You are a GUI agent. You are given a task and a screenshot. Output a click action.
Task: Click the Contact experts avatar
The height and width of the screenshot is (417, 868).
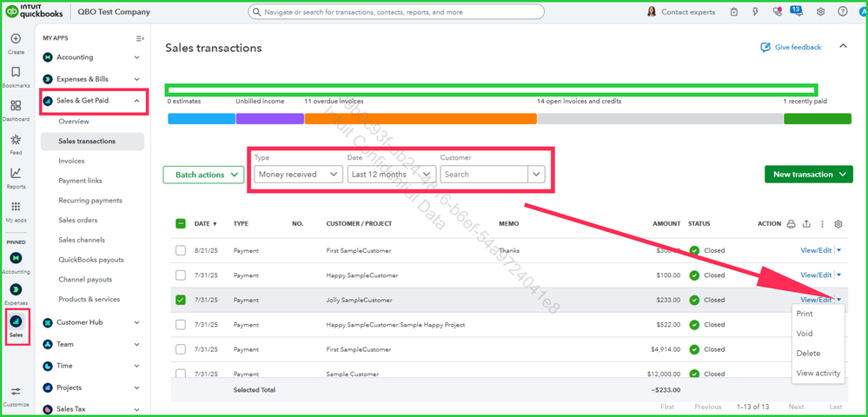tap(652, 11)
